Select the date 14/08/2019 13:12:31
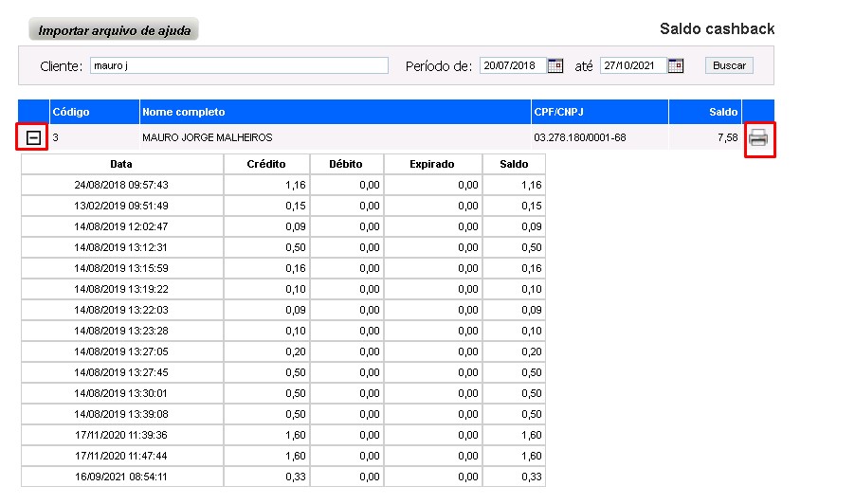Viewport: 855px width, 504px height. [x=121, y=247]
